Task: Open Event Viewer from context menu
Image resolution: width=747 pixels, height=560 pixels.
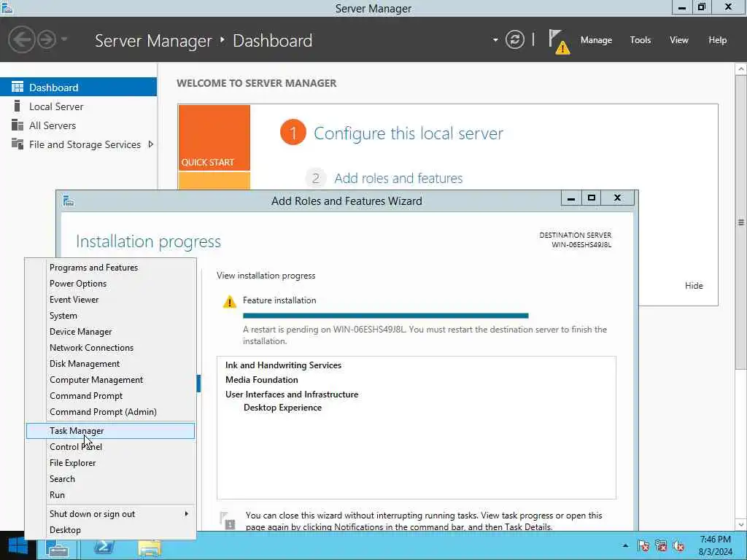Action: coord(110,300)
